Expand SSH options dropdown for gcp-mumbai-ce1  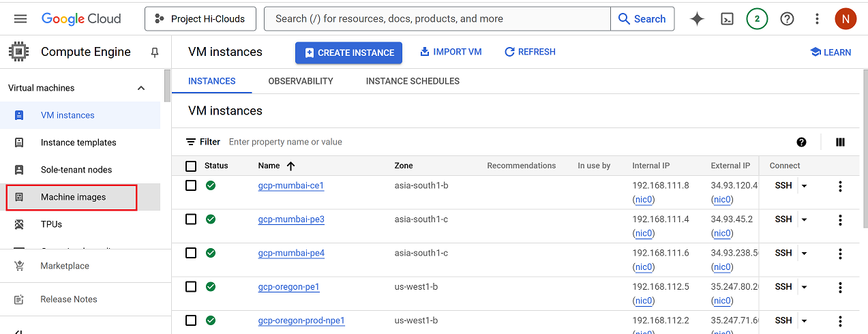coord(804,186)
